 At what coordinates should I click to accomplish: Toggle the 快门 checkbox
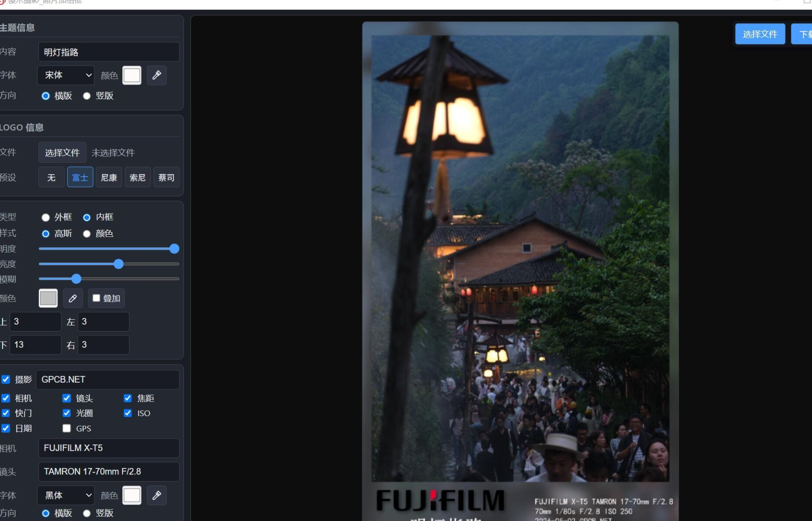pos(6,413)
